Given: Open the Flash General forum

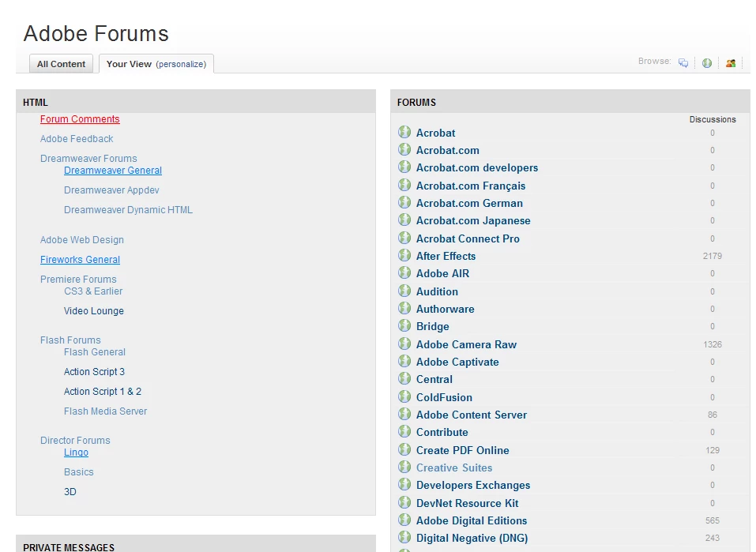Looking at the screenshot, I should pos(95,352).
